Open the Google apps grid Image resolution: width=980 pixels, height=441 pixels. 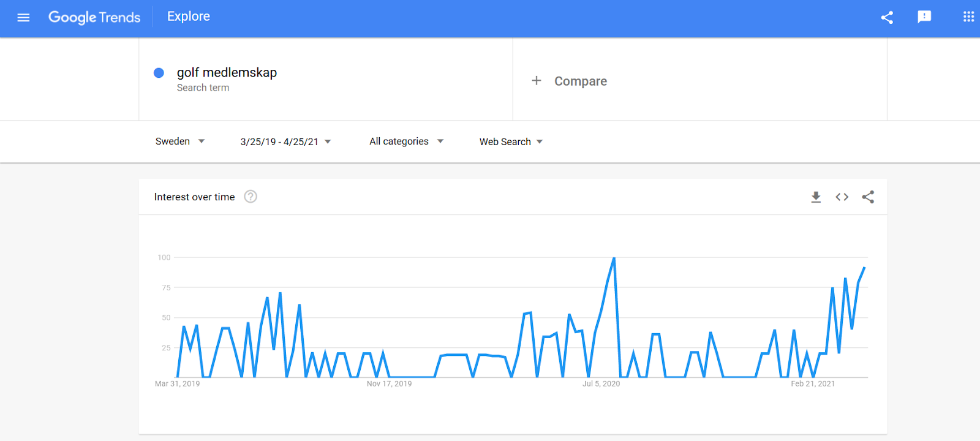tap(968, 17)
